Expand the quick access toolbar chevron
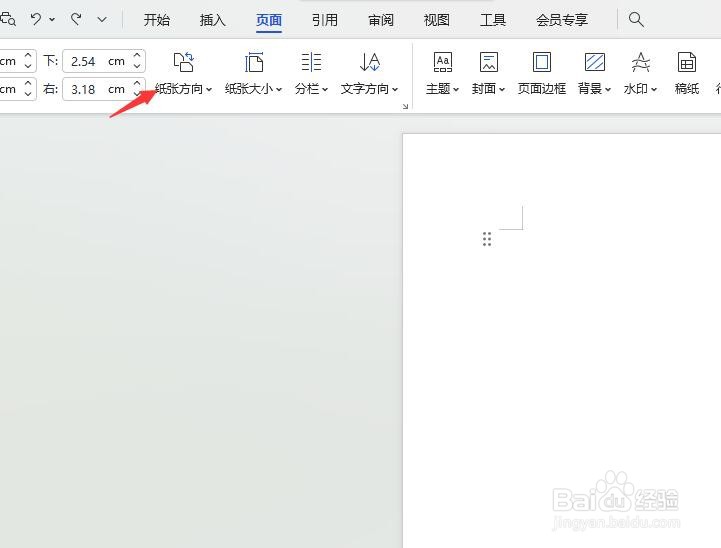 102,19
